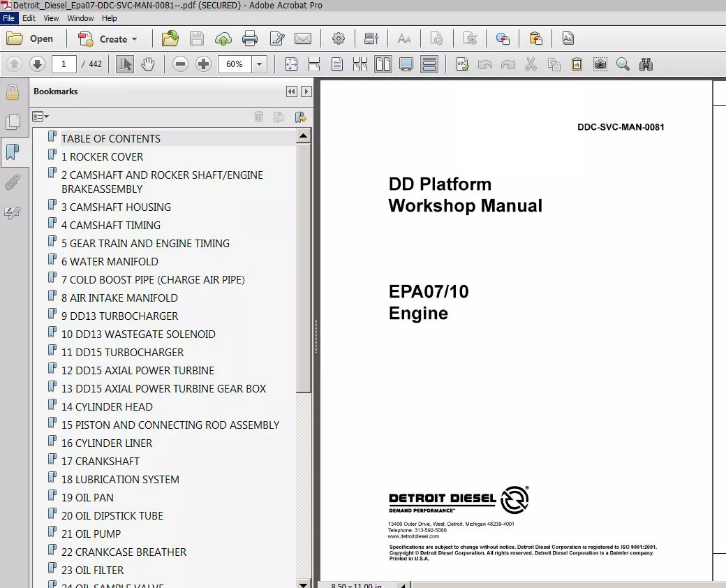
Task: Open the Signatures panel icon
Action: (x=13, y=212)
